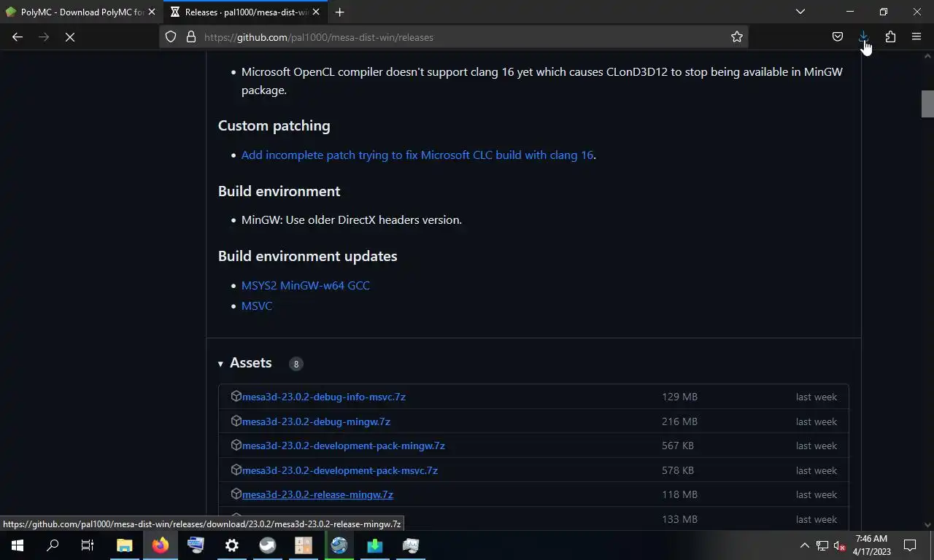The image size is (934, 560).
Task: Open the network status tray icon
Action: point(822,545)
